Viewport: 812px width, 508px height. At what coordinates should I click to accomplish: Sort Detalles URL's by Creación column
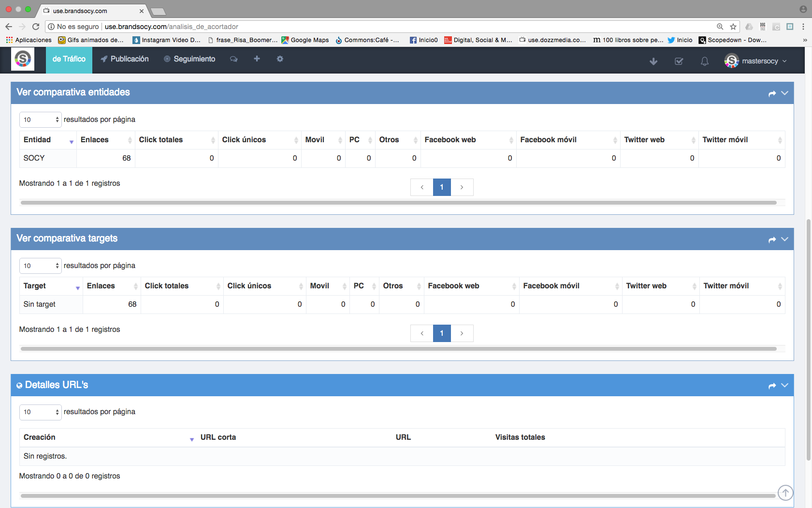(x=108, y=437)
